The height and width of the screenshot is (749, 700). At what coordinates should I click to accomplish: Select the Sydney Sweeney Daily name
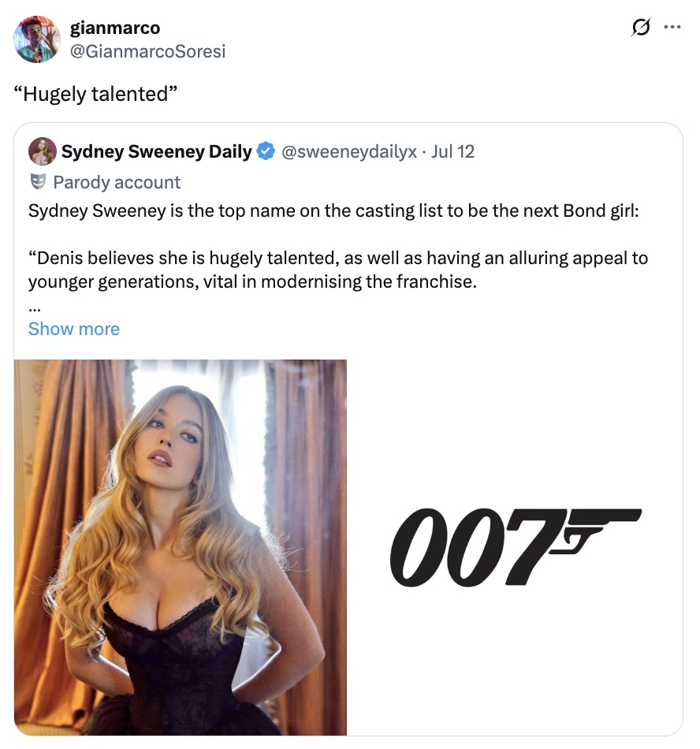point(155,151)
